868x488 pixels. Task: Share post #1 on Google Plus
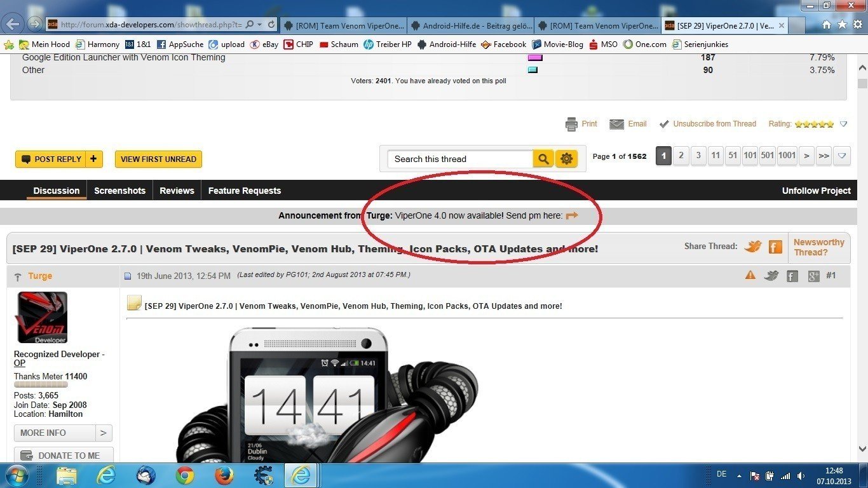(x=813, y=276)
